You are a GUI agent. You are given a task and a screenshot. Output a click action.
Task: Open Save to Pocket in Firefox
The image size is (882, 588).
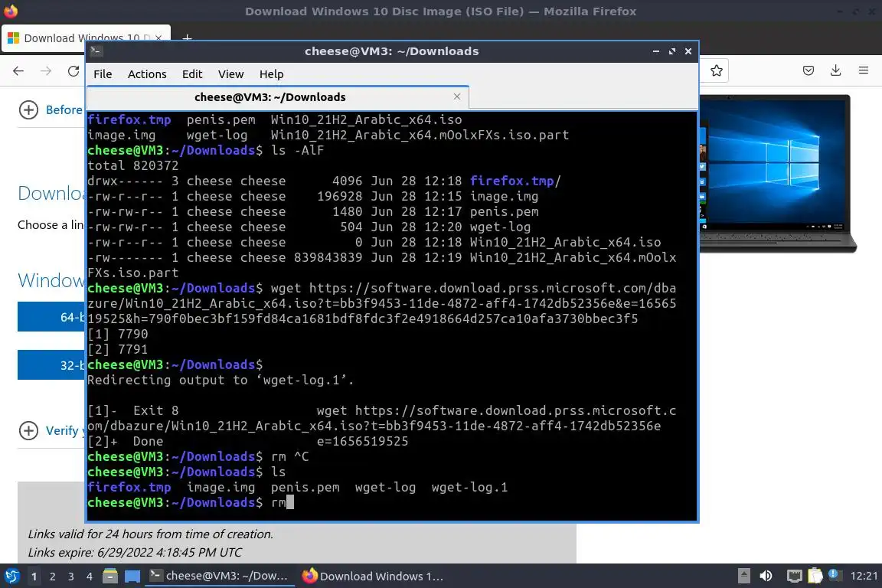(808, 71)
